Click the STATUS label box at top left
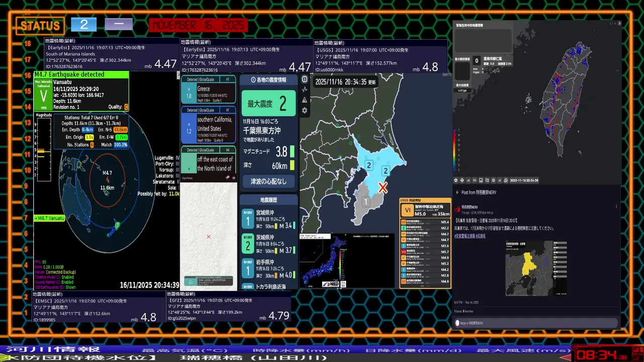The width and height of the screenshot is (644, 362). pos(40,26)
